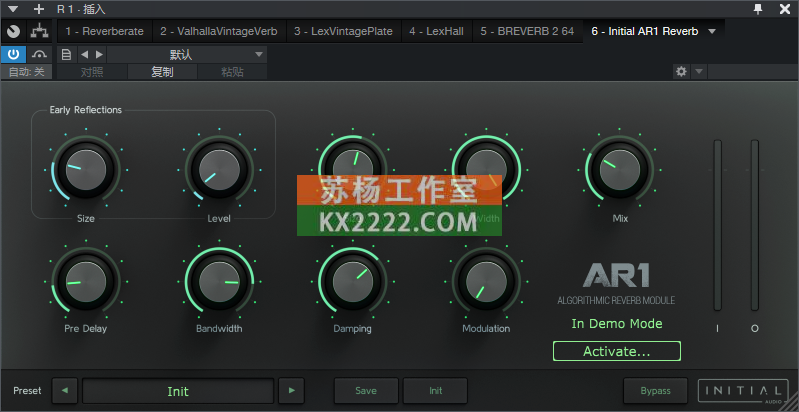Open dropdown arrow after AR1 Reverb tab
Viewport: 799px width, 412px height.
coord(712,32)
